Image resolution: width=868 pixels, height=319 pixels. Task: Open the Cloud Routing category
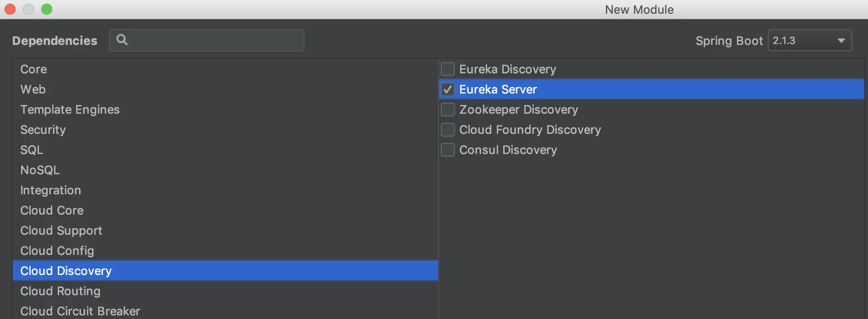(60, 291)
